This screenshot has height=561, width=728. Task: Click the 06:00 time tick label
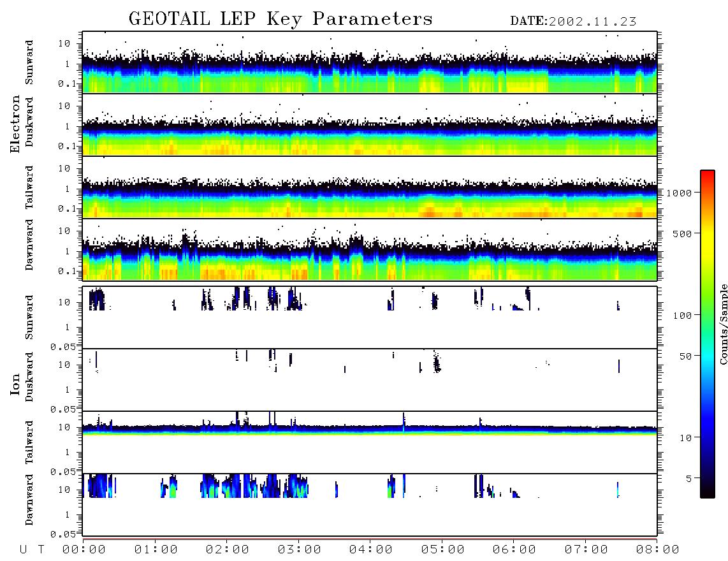point(514,550)
